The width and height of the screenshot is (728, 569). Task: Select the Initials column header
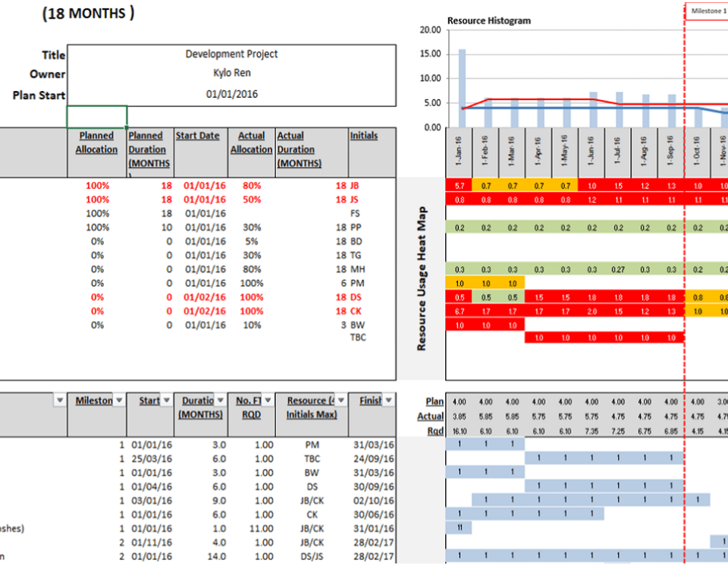pos(372,152)
